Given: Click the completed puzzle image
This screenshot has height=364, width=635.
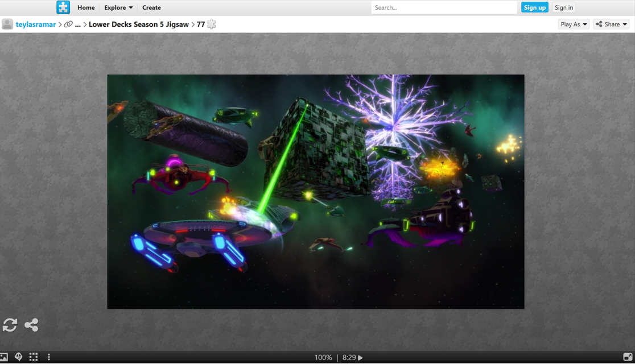Looking at the screenshot, I should point(315,192).
